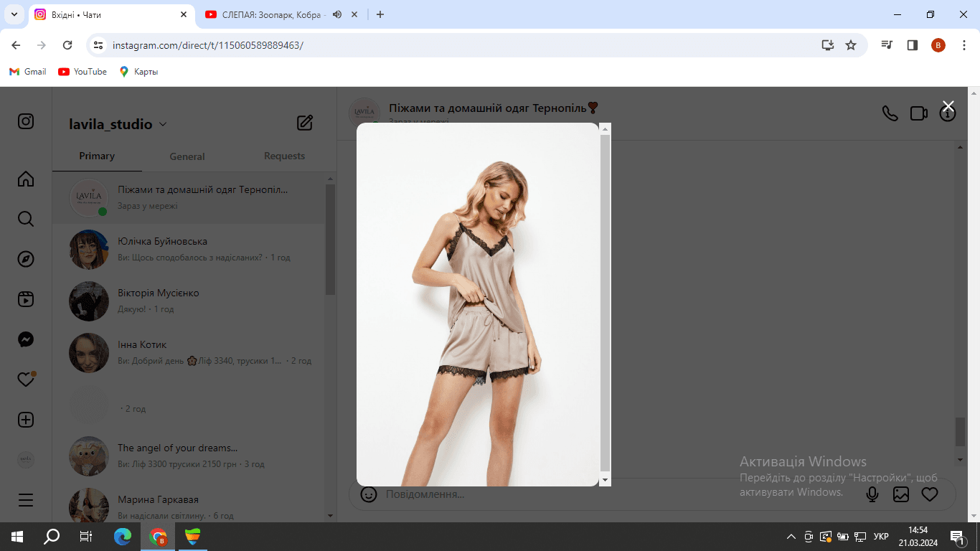Open YouTube bookmark

click(83, 72)
